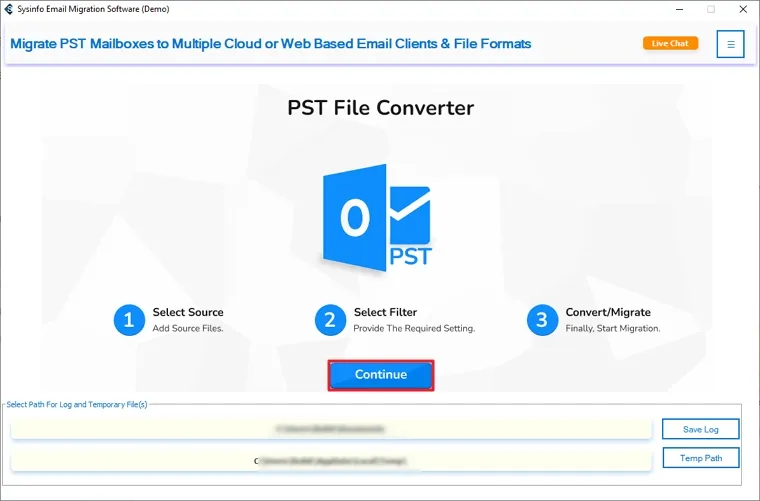Viewport: 760px width, 501px height.
Task: Click the 'Select Source' label
Action: 188,312
